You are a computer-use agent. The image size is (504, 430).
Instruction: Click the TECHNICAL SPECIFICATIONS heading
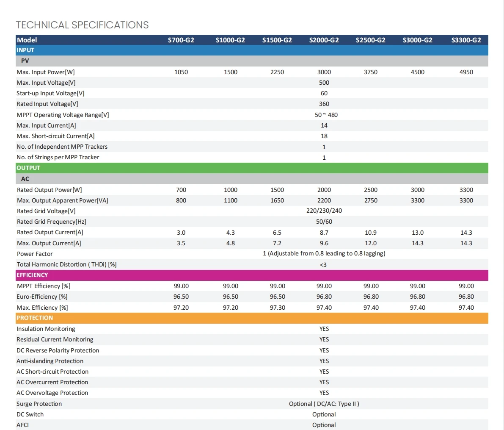pyautogui.click(x=82, y=25)
